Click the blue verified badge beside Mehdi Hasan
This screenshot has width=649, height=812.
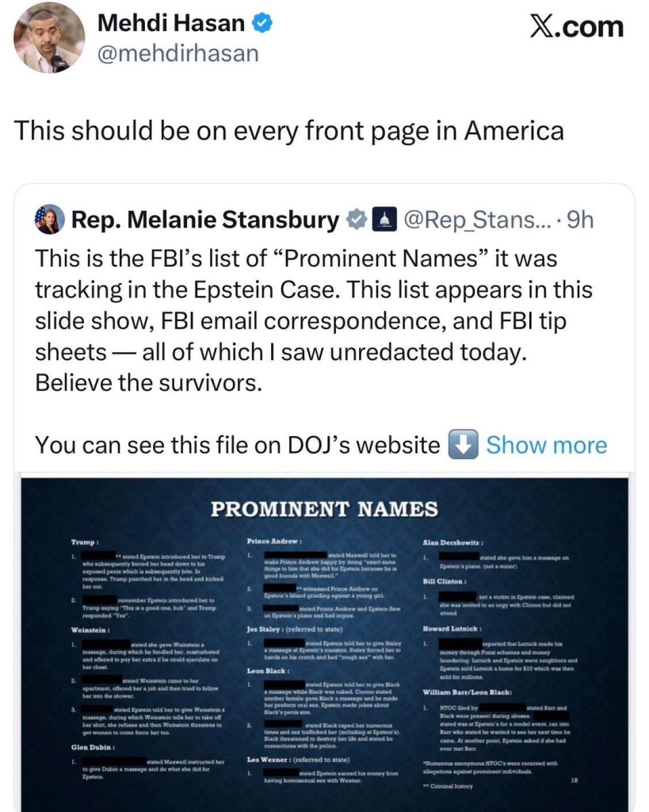tap(262, 25)
